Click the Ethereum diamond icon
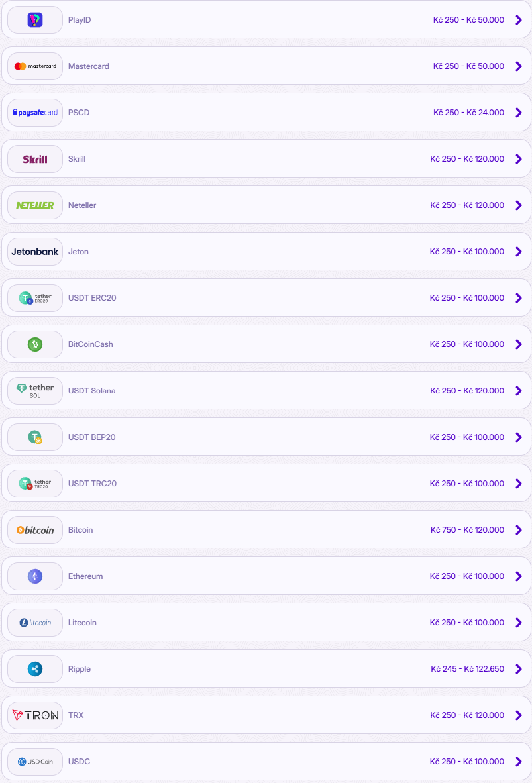The width and height of the screenshot is (532, 783). point(35,576)
